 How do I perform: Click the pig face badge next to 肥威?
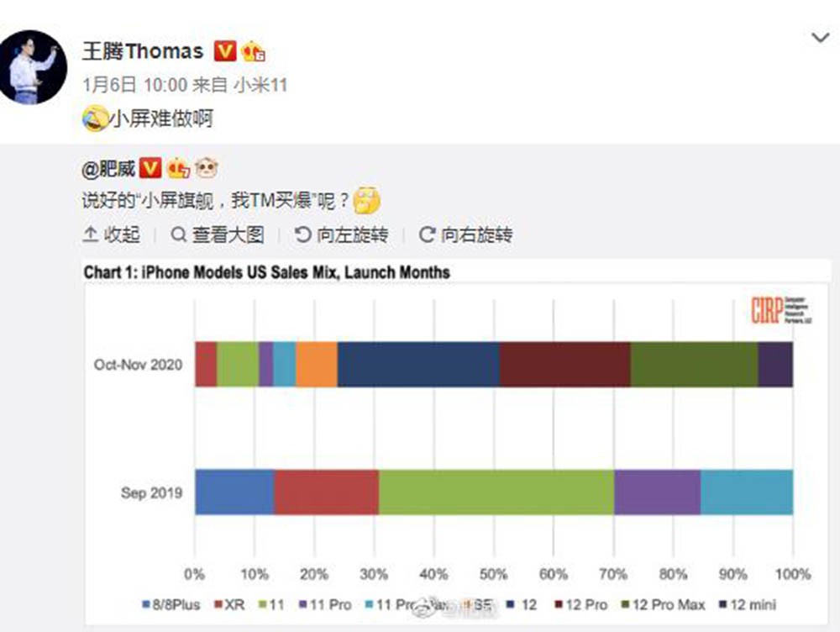[x=207, y=169]
